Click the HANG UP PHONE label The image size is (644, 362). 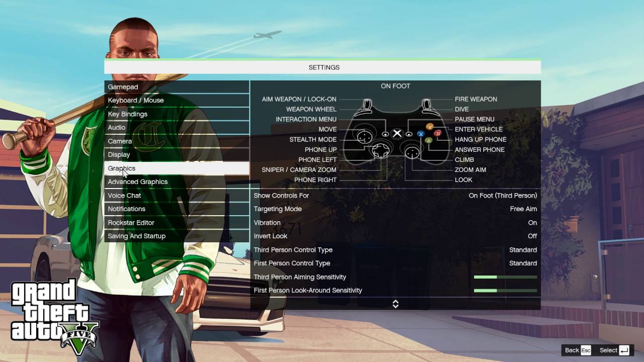pyautogui.click(x=480, y=139)
